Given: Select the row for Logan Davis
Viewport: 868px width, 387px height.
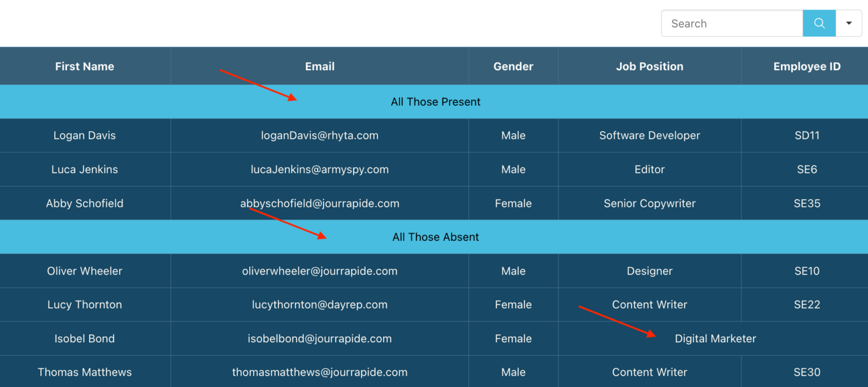Looking at the screenshot, I should [x=84, y=135].
